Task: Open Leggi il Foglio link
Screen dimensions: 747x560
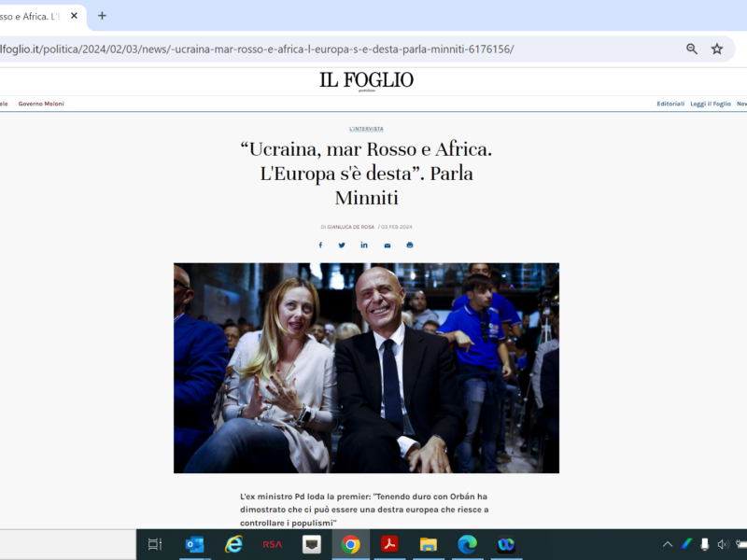Action: coord(711,104)
